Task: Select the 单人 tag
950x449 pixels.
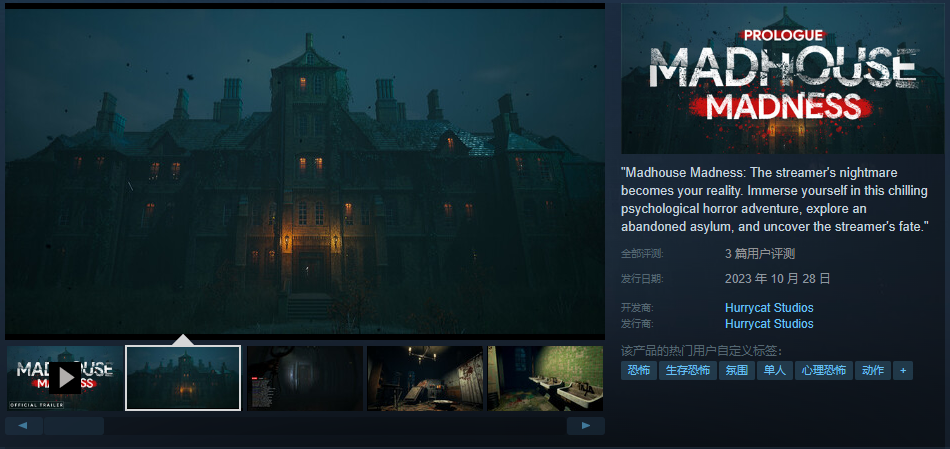Action: click(774, 370)
